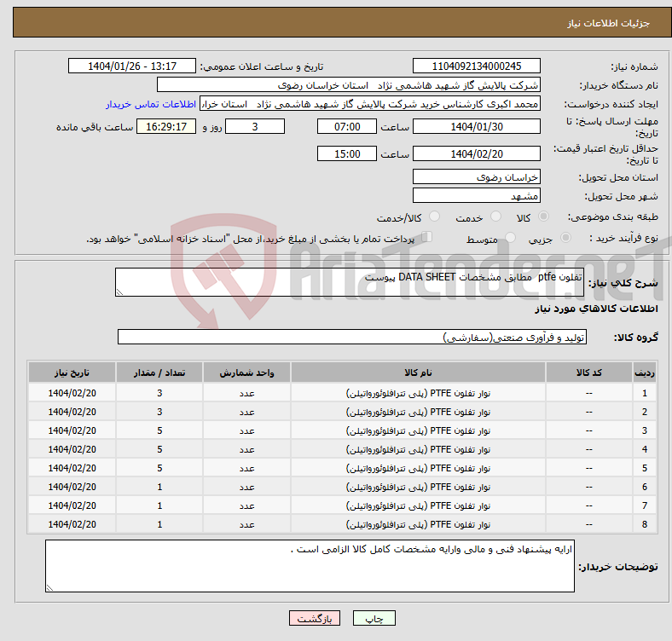
Task: Click the buyer notes textarea
Action: (x=310, y=566)
